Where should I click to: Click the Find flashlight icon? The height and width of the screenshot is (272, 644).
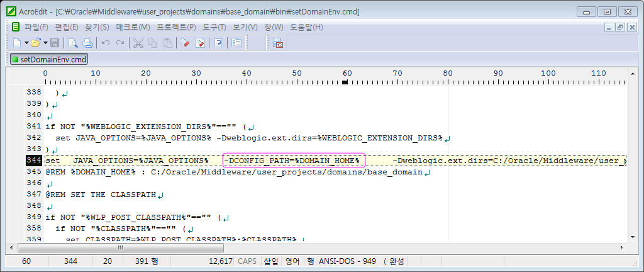pos(186,43)
